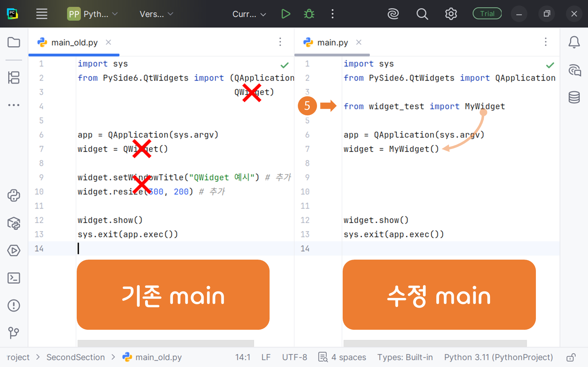Place cursor on line 14 of main.py
This screenshot has height=367, width=588.
(x=450, y=248)
